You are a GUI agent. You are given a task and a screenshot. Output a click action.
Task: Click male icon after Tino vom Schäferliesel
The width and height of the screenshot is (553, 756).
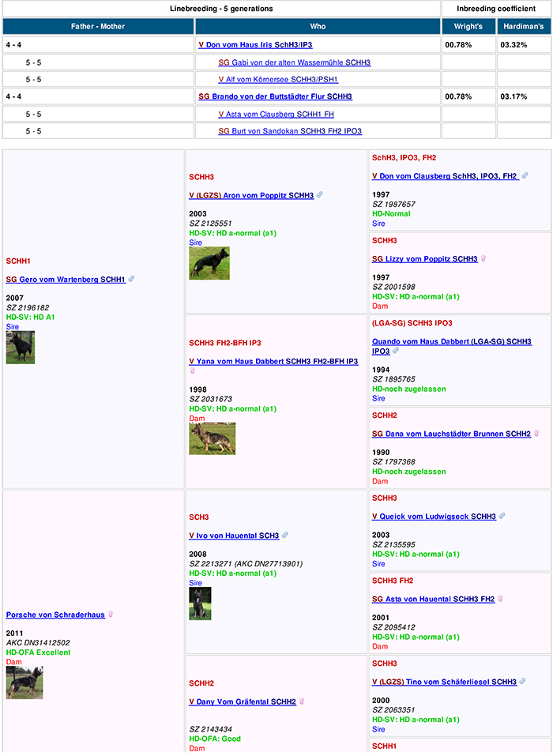pyautogui.click(x=523, y=682)
